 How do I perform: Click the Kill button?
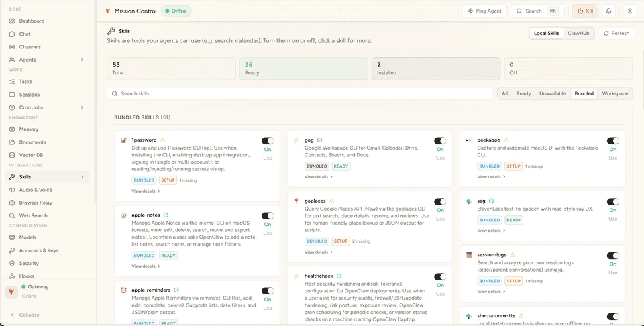(585, 11)
